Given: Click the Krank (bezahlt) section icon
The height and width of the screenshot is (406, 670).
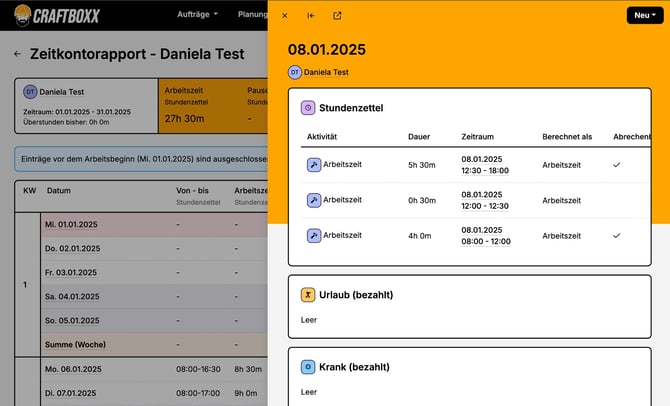Looking at the screenshot, I should (x=308, y=367).
